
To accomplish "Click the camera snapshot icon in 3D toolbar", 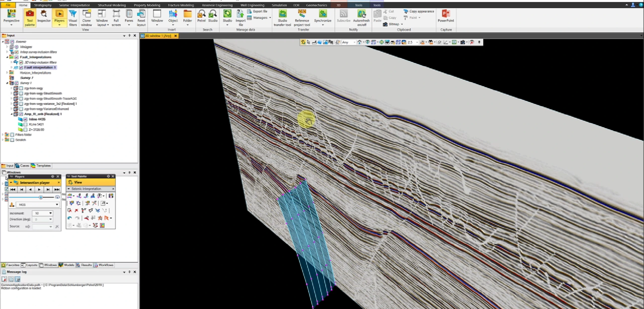I will [463, 42].
